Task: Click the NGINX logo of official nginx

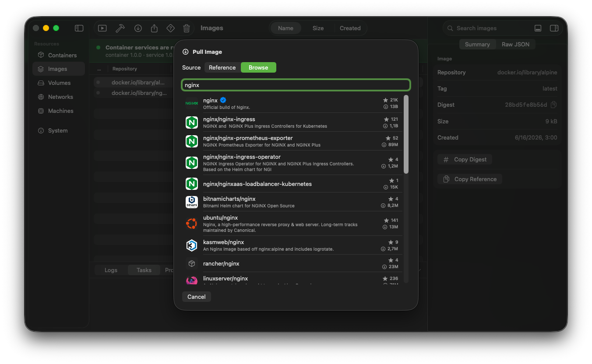Action: [x=192, y=103]
